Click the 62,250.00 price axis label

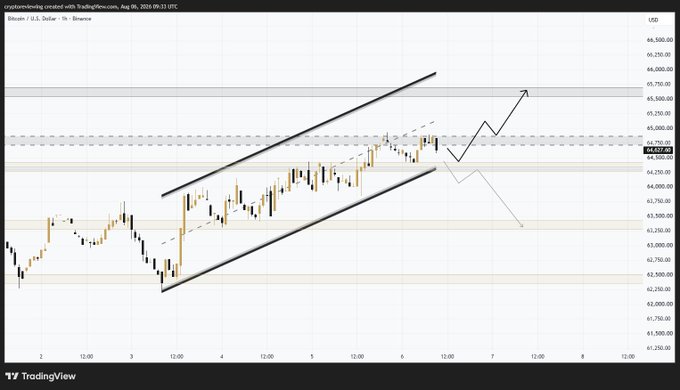pos(660,289)
